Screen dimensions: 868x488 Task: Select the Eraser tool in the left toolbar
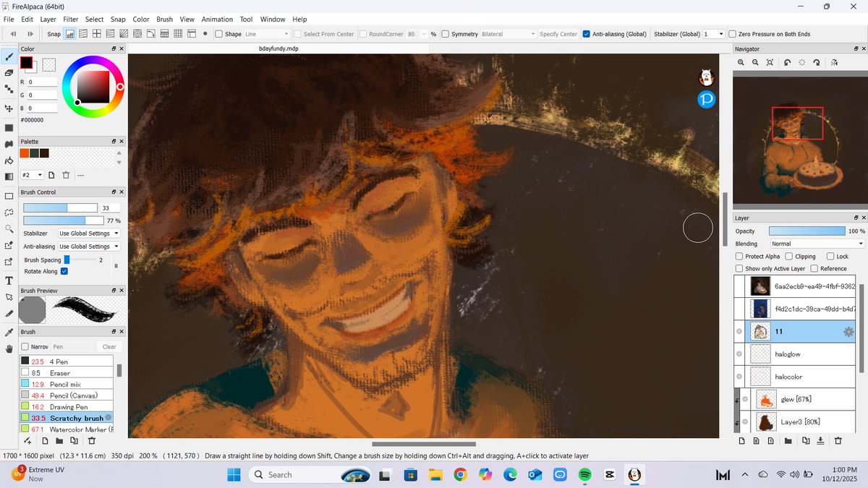coord(9,73)
